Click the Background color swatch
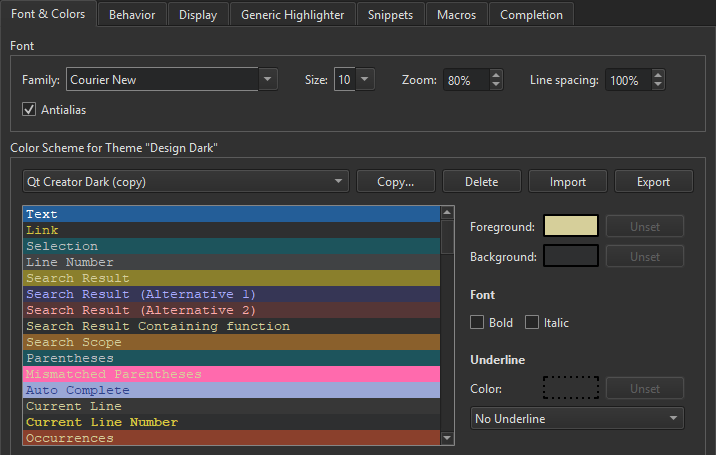 pos(570,256)
